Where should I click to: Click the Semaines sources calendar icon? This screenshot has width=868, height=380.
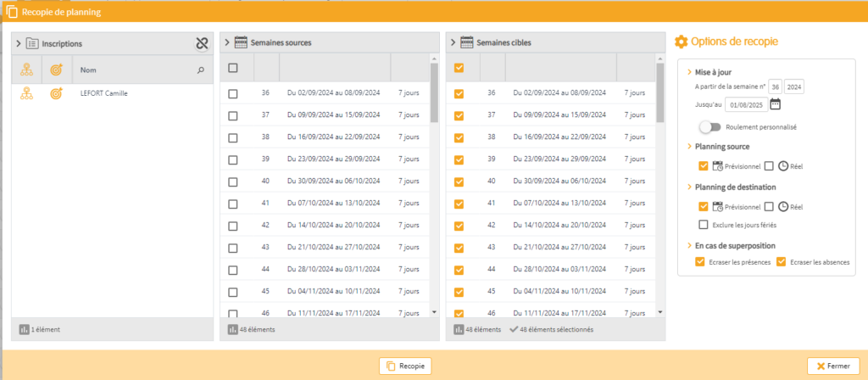point(241,42)
